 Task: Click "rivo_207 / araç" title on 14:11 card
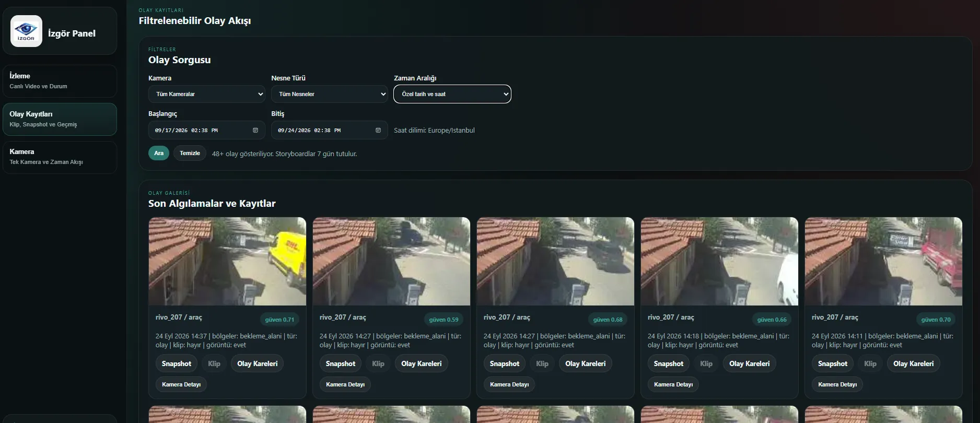[x=835, y=318]
